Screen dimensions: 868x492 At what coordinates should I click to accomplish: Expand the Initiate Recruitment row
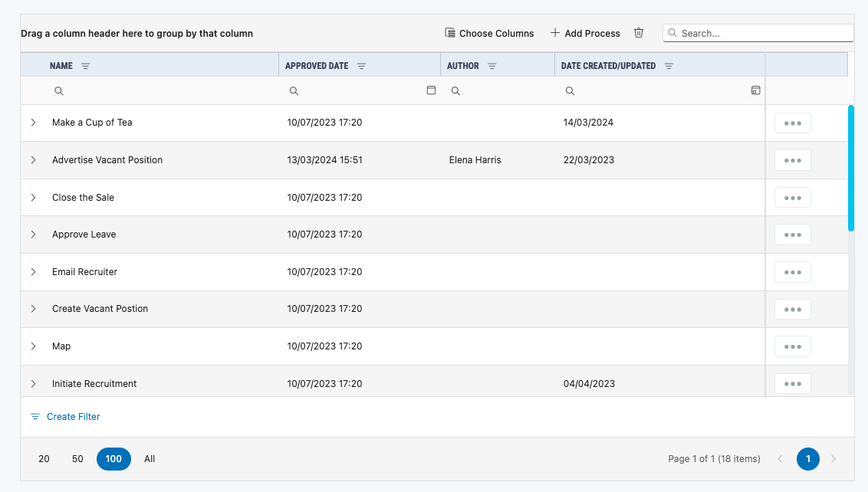click(33, 383)
